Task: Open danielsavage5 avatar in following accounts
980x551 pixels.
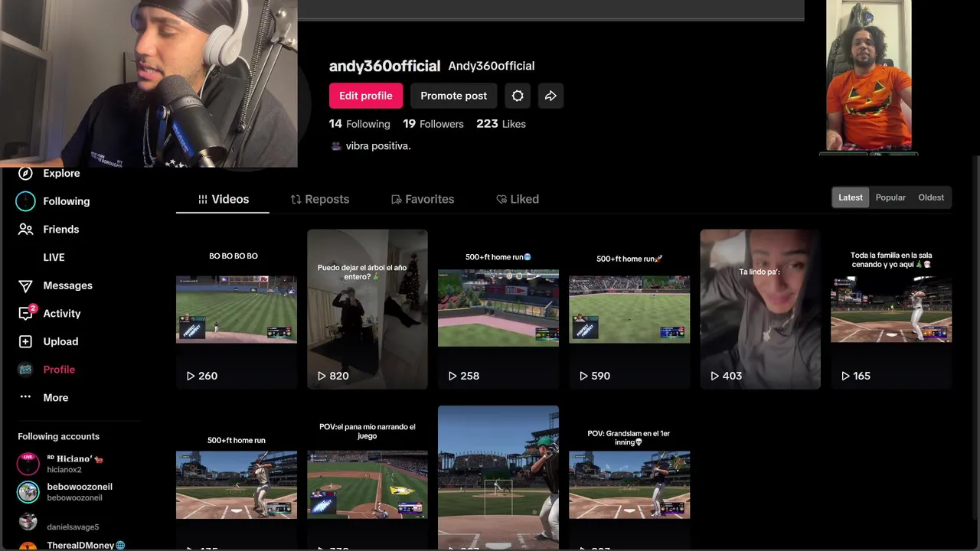Action: [x=28, y=522]
